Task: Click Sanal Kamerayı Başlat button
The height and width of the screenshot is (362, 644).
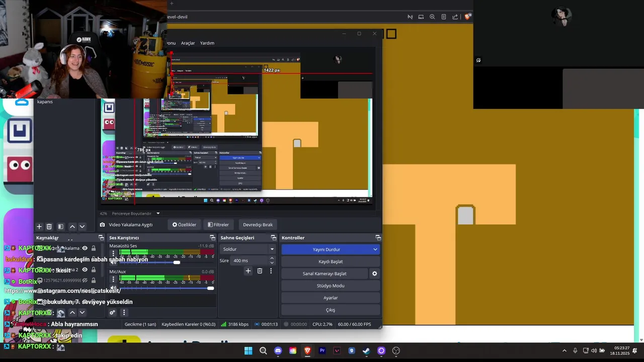Action: click(x=325, y=274)
